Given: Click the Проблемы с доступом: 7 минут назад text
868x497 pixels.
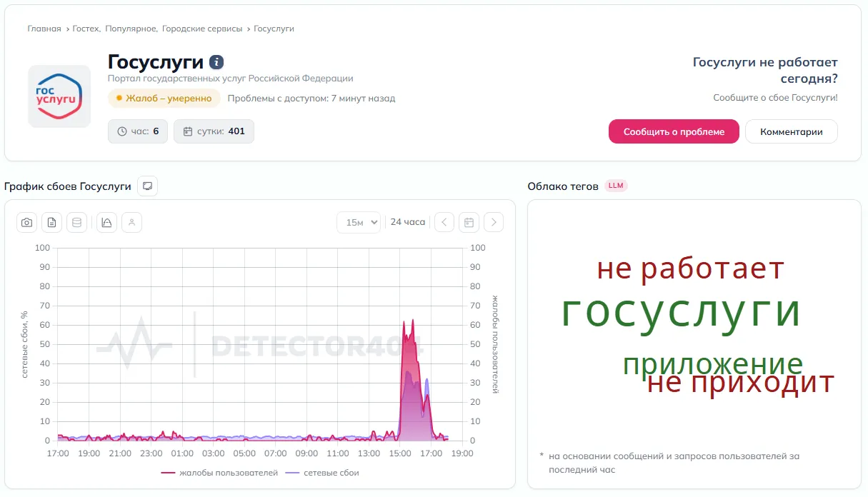Looking at the screenshot, I should (x=311, y=99).
